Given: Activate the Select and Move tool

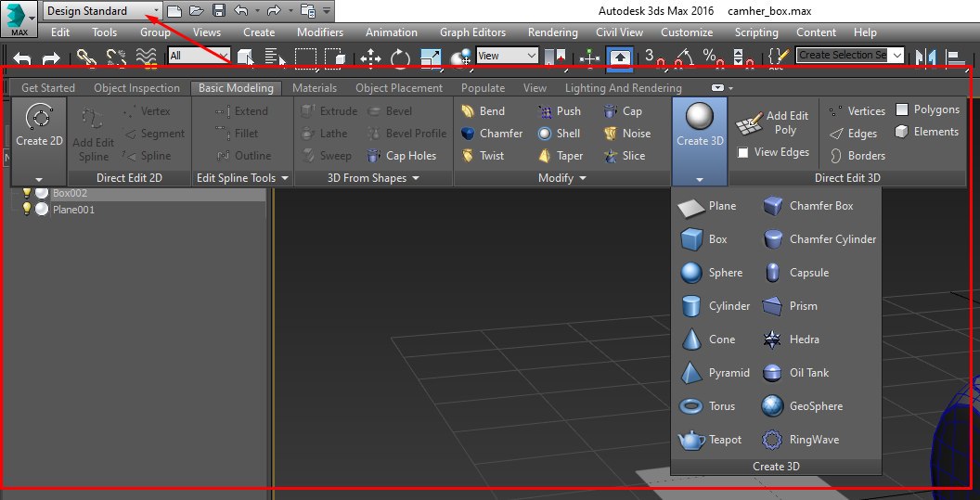Looking at the screenshot, I should (370, 58).
